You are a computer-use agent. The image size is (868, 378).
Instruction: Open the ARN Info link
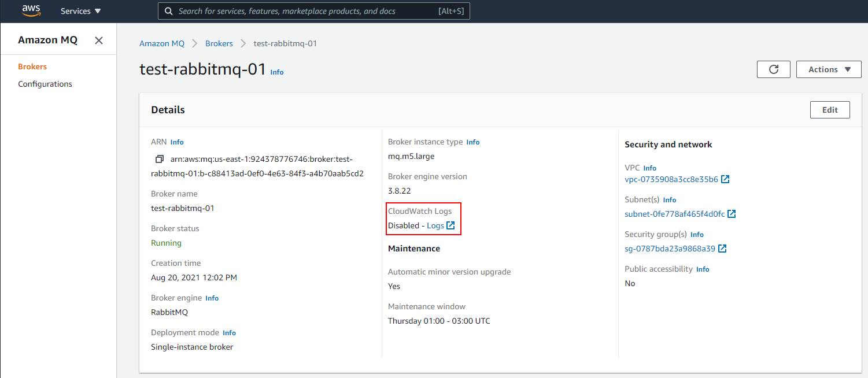pos(177,142)
